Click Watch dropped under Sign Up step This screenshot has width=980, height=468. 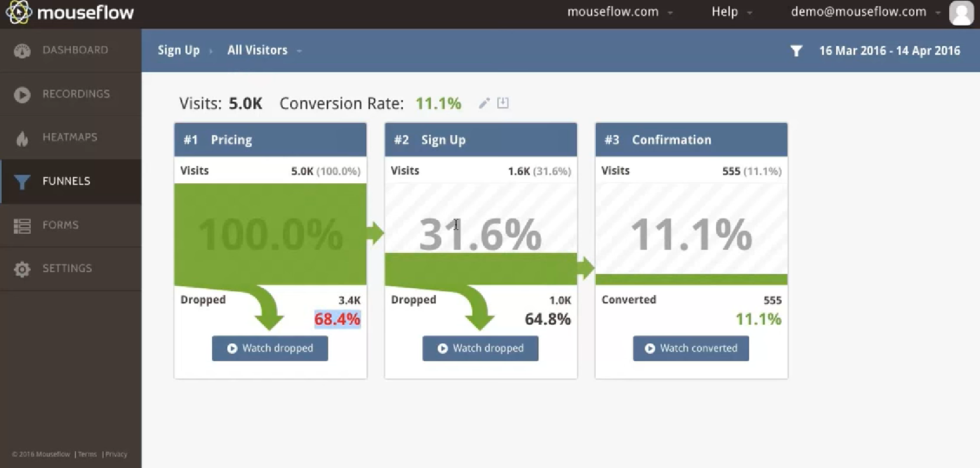[x=480, y=349]
